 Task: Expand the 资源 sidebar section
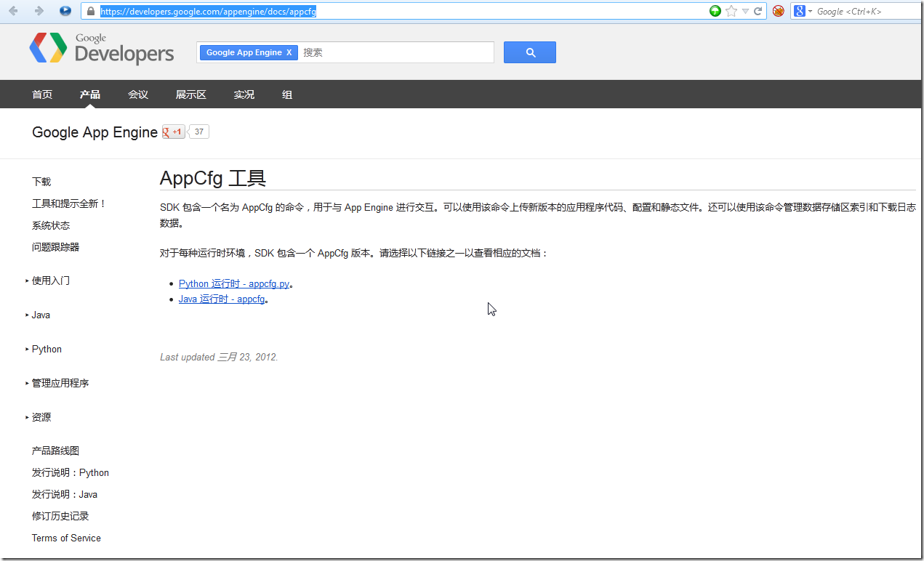[x=38, y=417]
